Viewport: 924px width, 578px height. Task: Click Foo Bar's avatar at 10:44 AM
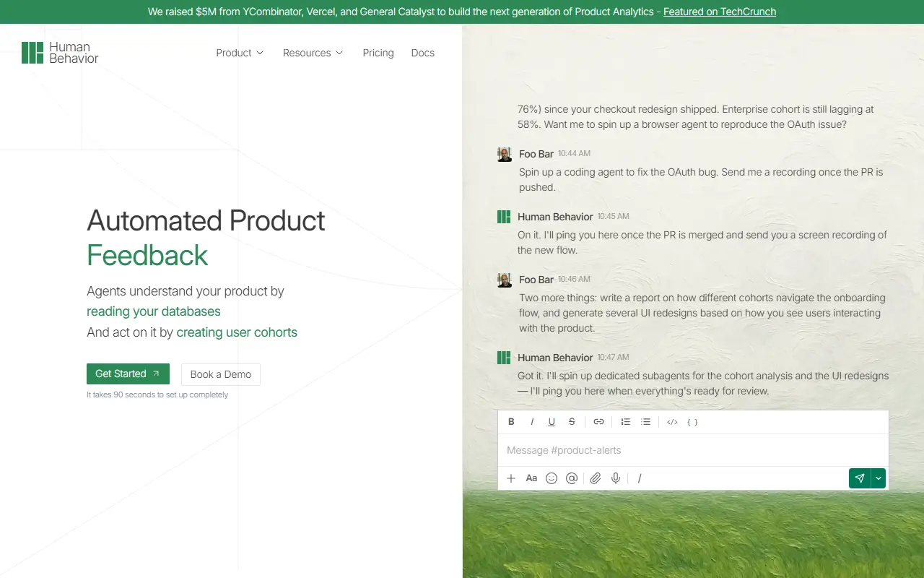coord(505,154)
